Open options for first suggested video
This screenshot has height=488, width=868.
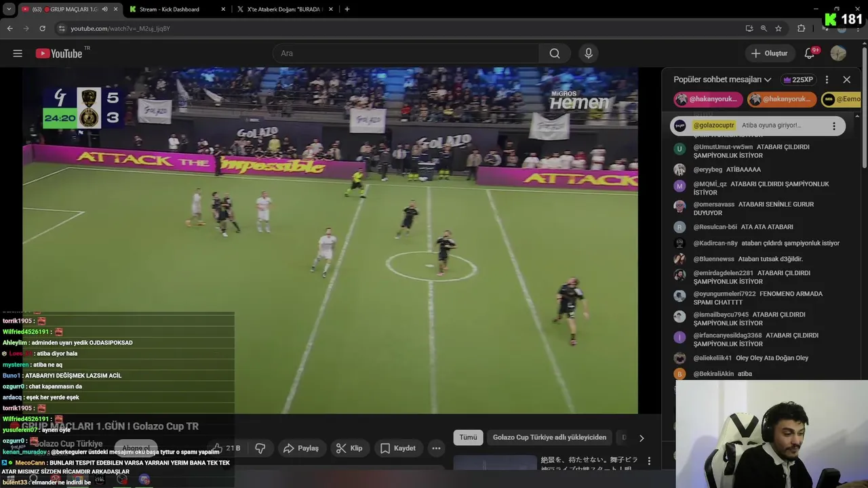point(649,461)
